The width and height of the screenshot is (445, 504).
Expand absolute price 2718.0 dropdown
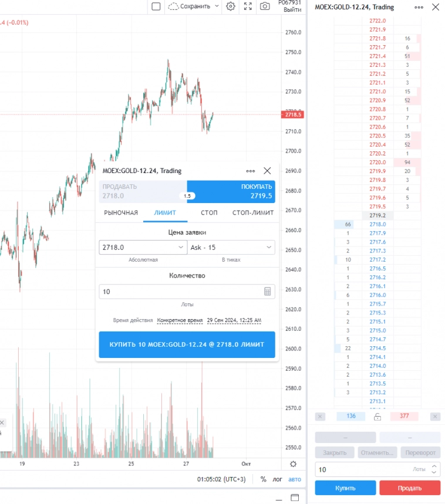180,248
